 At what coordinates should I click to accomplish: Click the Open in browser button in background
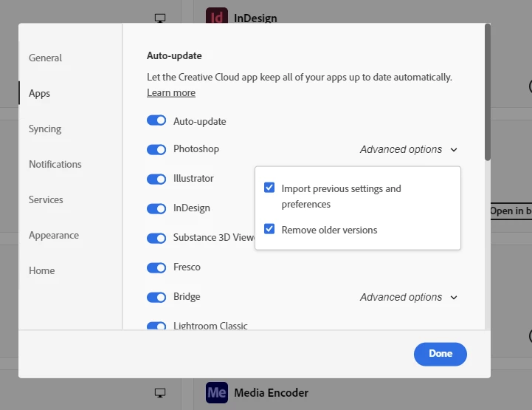pyautogui.click(x=511, y=211)
